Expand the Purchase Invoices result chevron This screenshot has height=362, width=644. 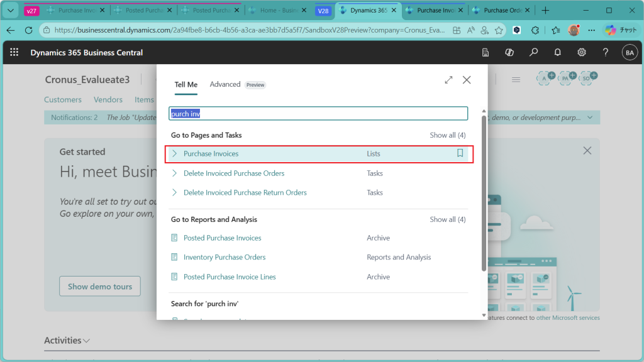click(175, 153)
